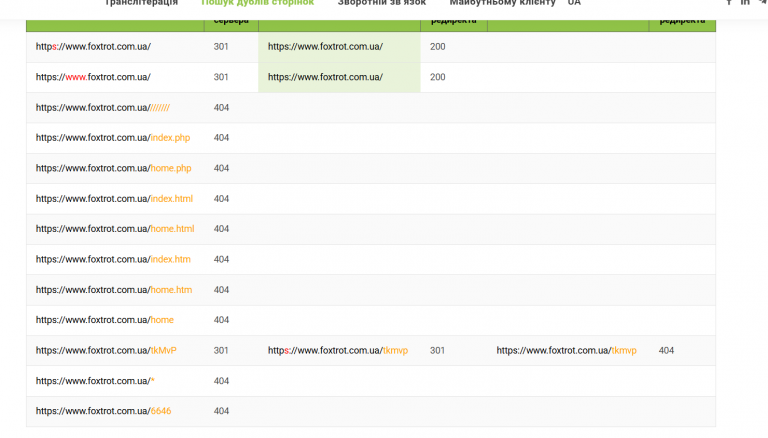The image size is (768, 438).
Task: Click the green redirect URL in the red 's' row
Action: [x=325, y=47]
